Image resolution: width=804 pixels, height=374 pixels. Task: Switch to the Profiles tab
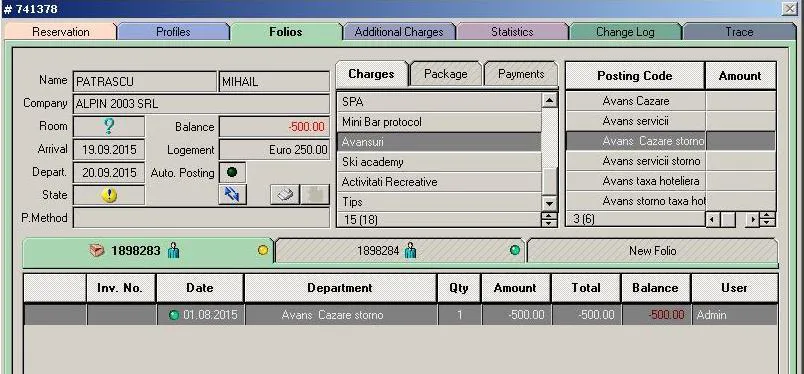pyautogui.click(x=173, y=32)
